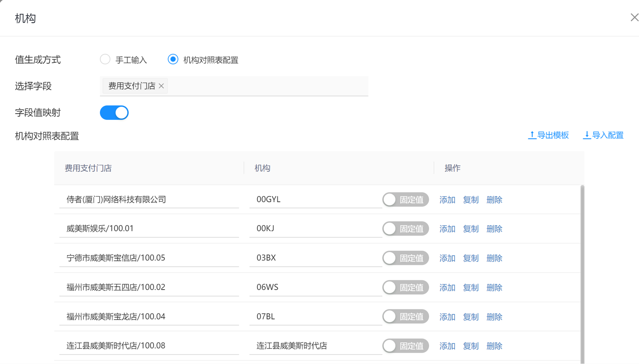
Task: Click the table's vertical scrollbar
Action: point(582,272)
